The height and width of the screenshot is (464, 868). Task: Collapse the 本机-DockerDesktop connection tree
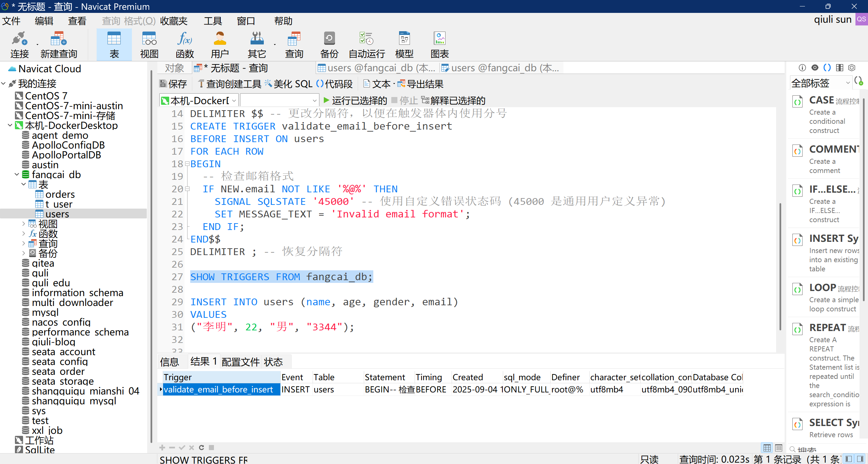coord(10,125)
